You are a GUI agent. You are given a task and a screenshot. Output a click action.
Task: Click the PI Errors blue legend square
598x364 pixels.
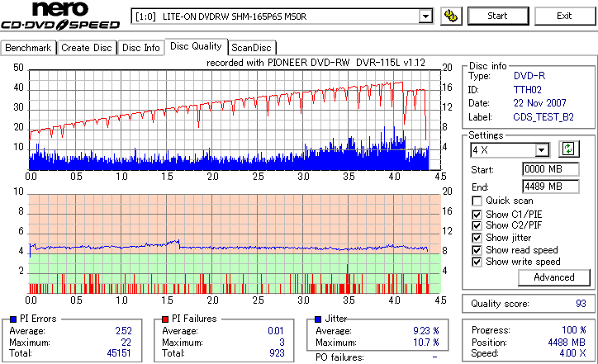tap(13, 319)
